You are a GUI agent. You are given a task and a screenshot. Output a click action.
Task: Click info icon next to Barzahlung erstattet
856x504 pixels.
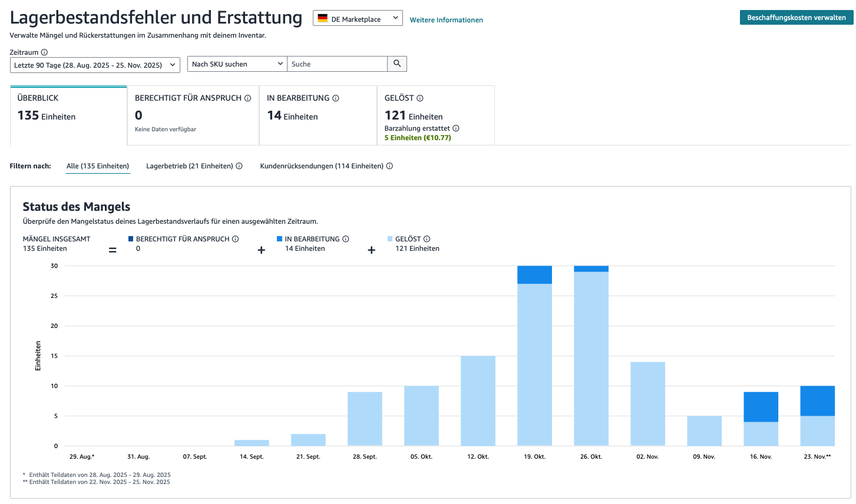(456, 128)
